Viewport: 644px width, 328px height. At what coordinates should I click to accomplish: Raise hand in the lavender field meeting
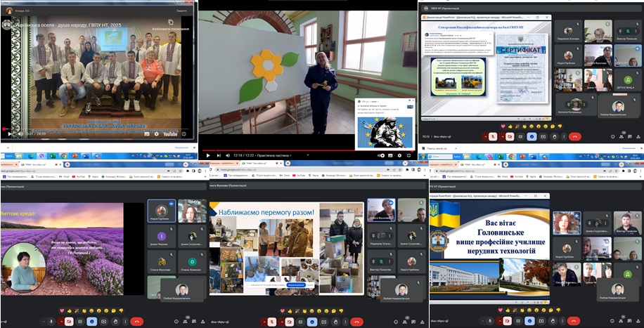click(115, 321)
